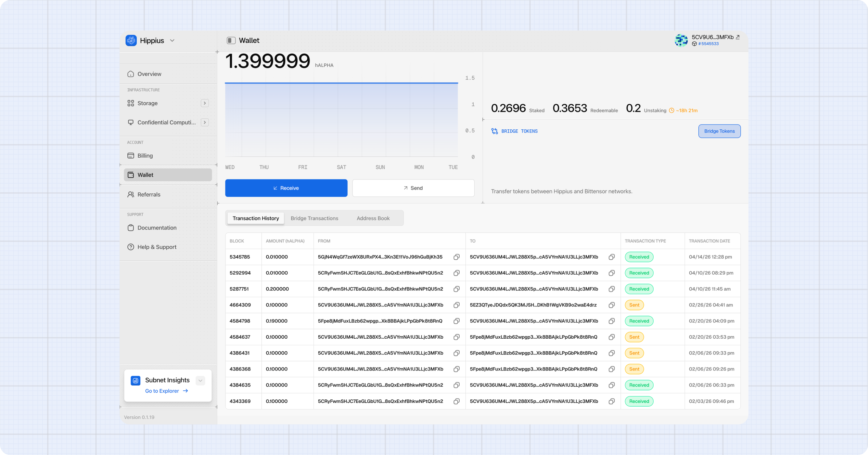Expand the Confidential Computing submenu chevron

click(205, 122)
